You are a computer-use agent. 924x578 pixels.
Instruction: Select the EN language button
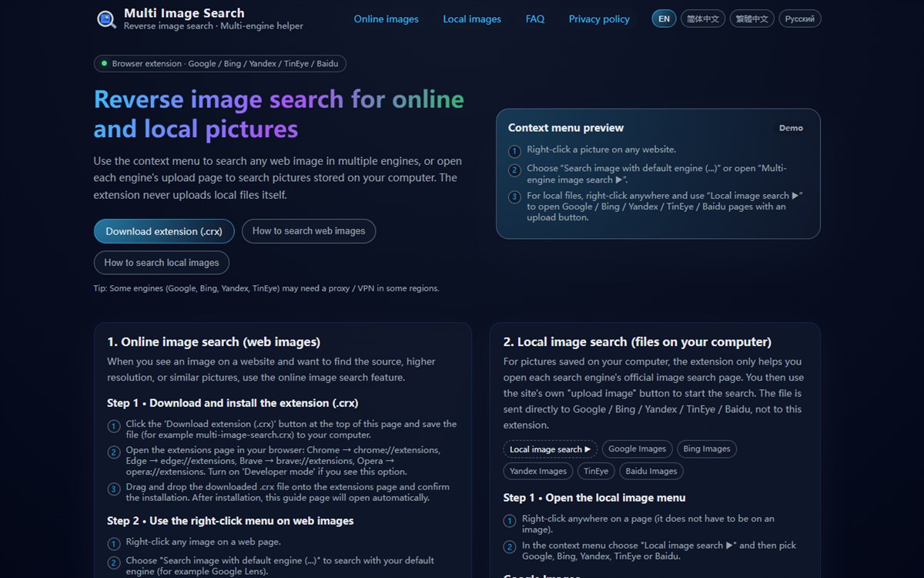pyautogui.click(x=664, y=18)
